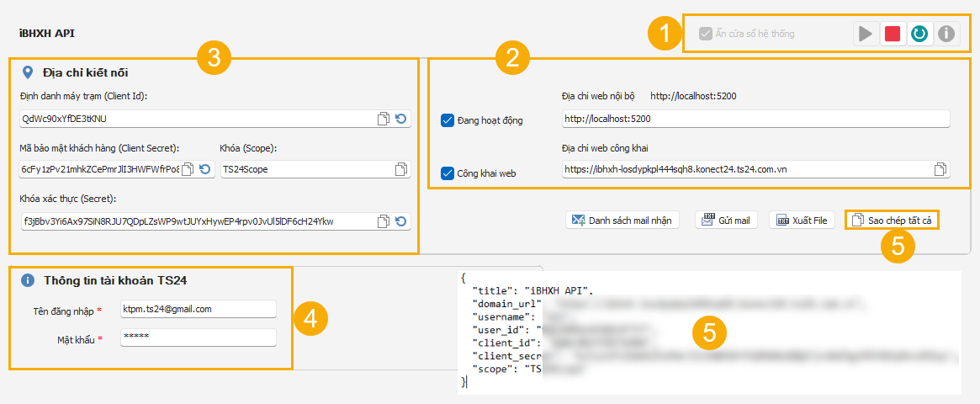
Task: Regenerate the Secret authentication key
Action: point(400,221)
